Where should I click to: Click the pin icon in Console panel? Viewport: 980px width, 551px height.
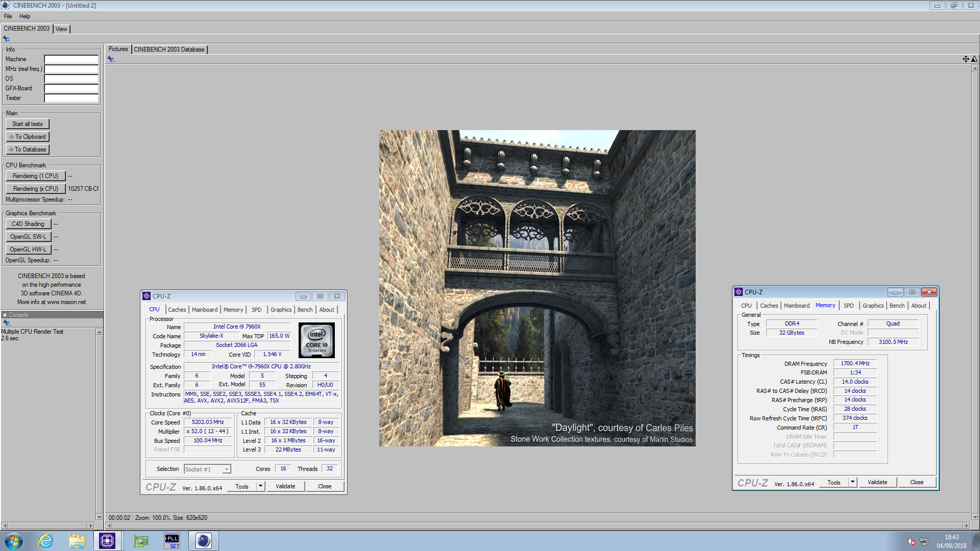[7, 323]
